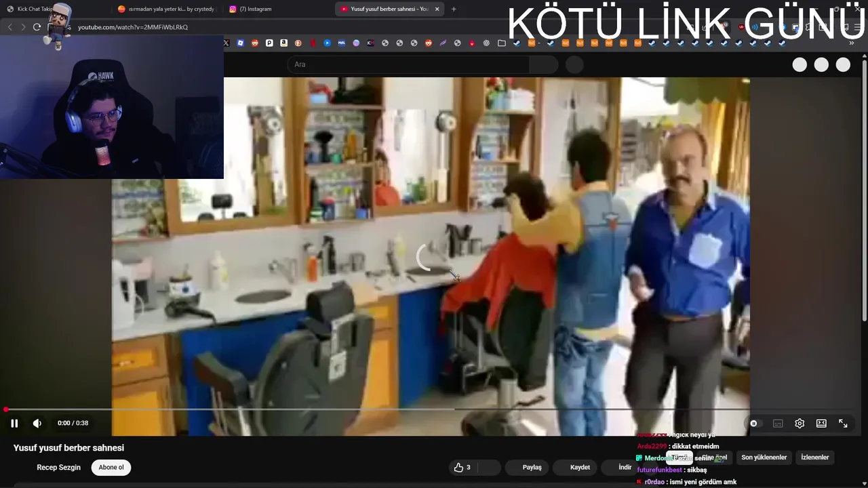Subscribe with the Abone ol button
The height and width of the screenshot is (488, 868).
point(111,467)
